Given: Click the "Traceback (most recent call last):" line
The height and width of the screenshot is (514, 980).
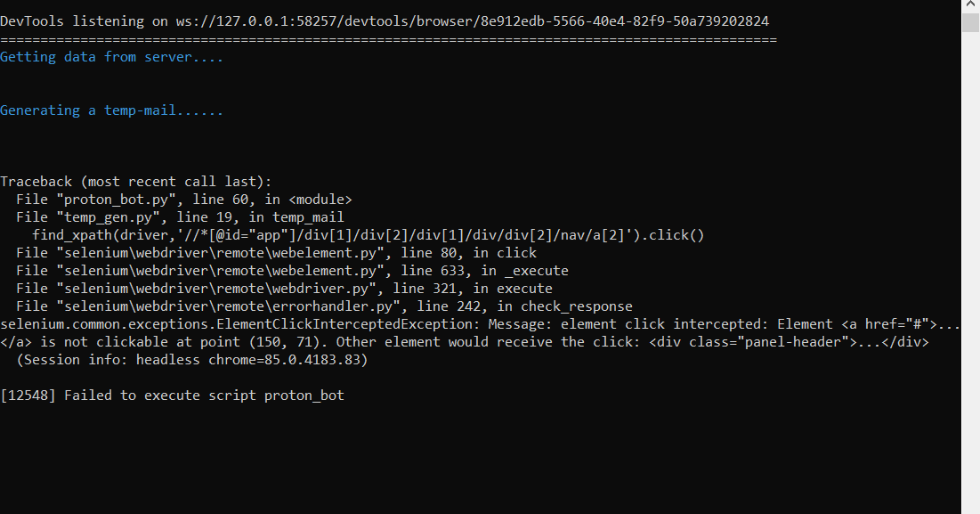Looking at the screenshot, I should pos(136,182).
